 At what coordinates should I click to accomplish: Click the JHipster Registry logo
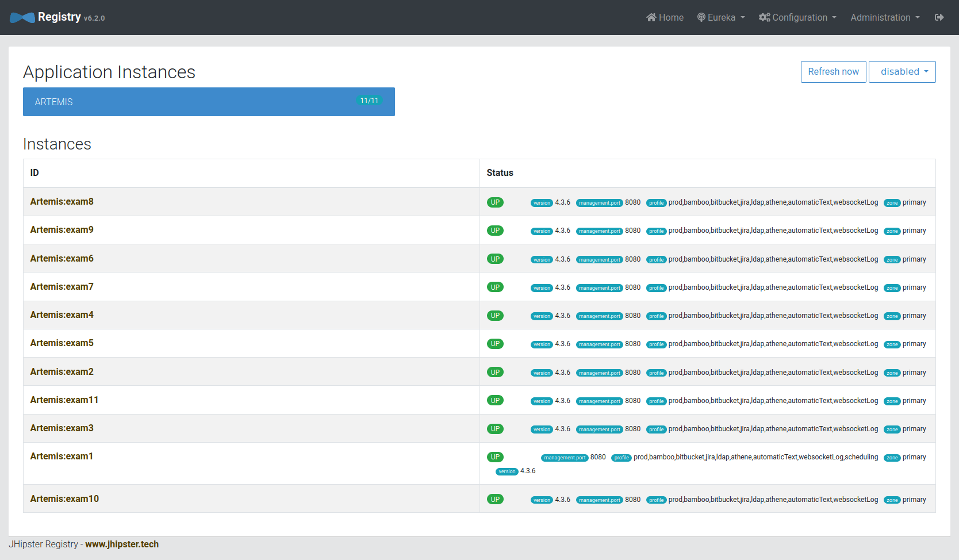coord(22,17)
